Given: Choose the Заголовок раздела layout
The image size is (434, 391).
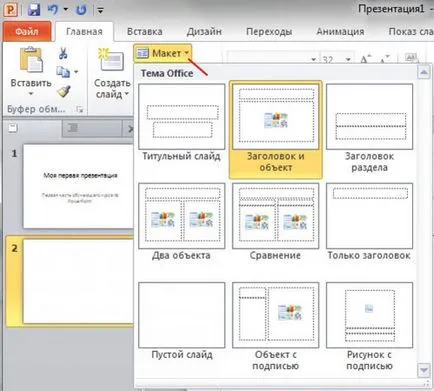Looking at the screenshot, I should 369,128.
